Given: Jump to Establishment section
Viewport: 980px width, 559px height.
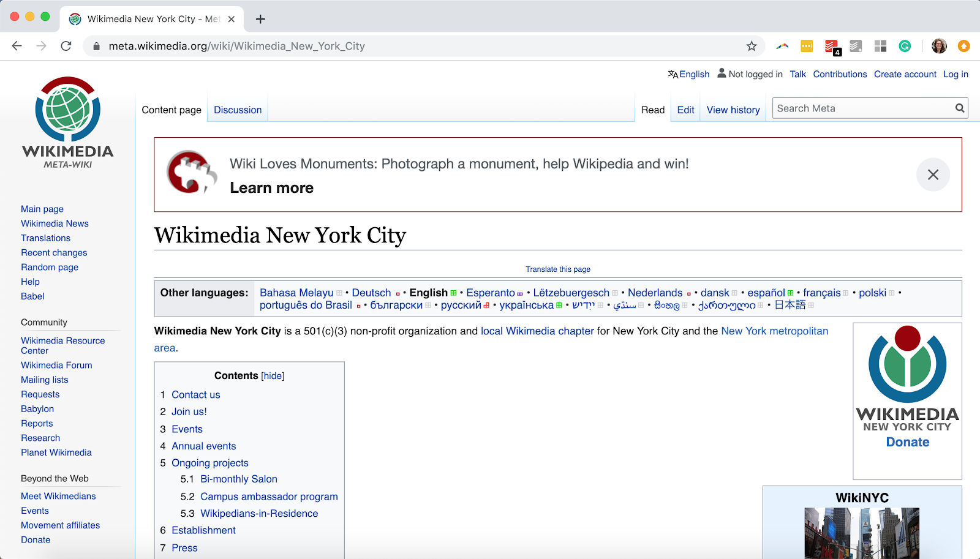Looking at the screenshot, I should click(x=203, y=530).
